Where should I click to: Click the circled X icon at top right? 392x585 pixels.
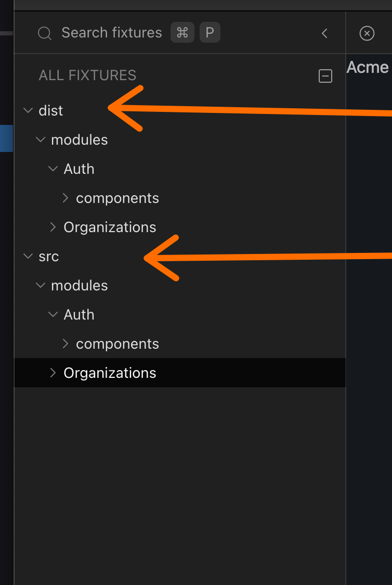[x=367, y=33]
